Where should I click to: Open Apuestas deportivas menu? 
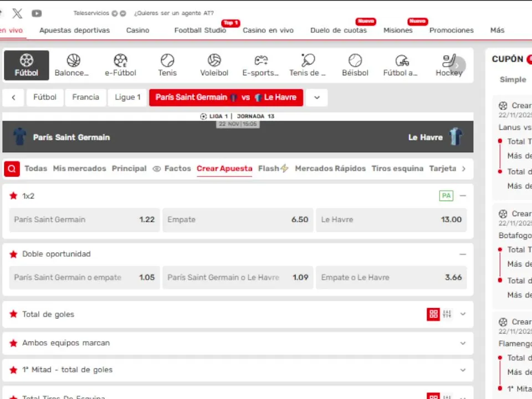tap(75, 30)
